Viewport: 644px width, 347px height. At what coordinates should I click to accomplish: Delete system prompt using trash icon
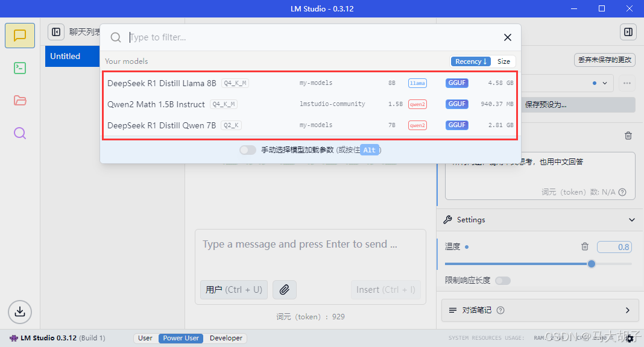[x=628, y=136]
